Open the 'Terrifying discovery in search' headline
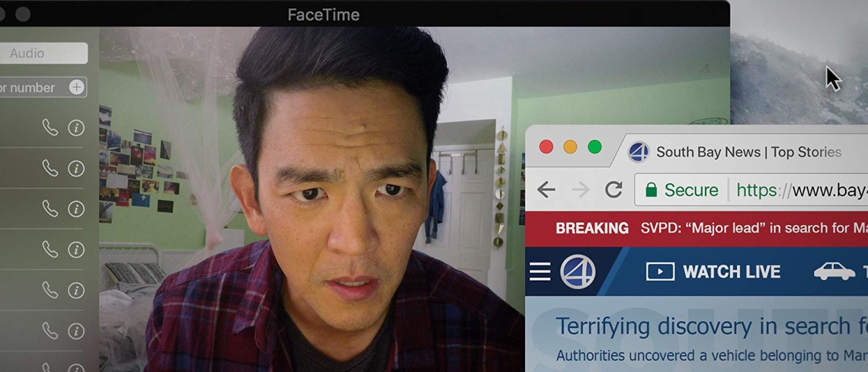 [712, 326]
